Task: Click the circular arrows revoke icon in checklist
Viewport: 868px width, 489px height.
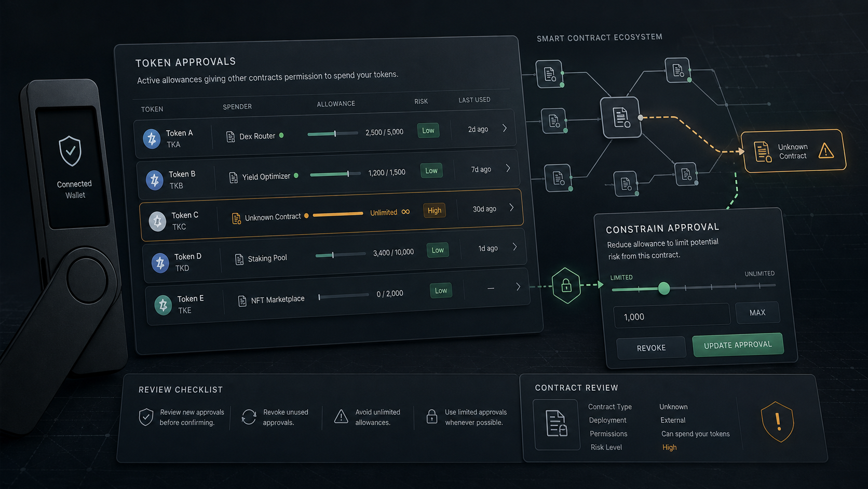Action: (249, 417)
